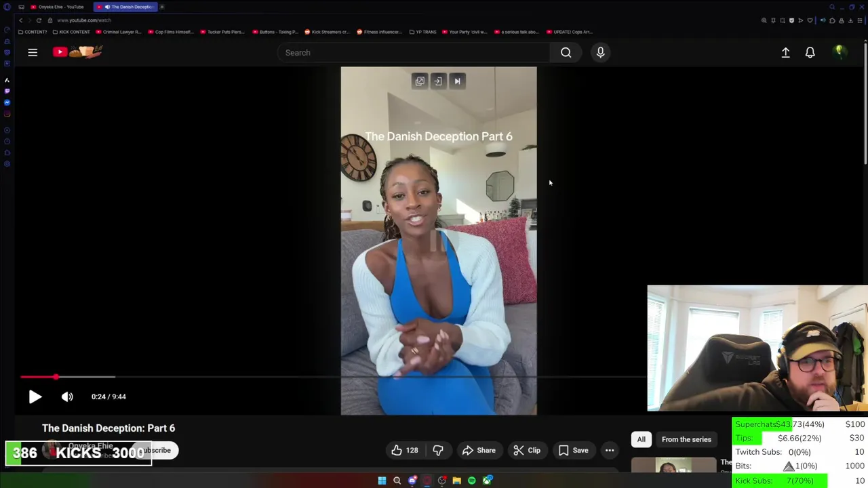
Task: Open the Criminal Lawyer R... bookmark
Action: 119,32
